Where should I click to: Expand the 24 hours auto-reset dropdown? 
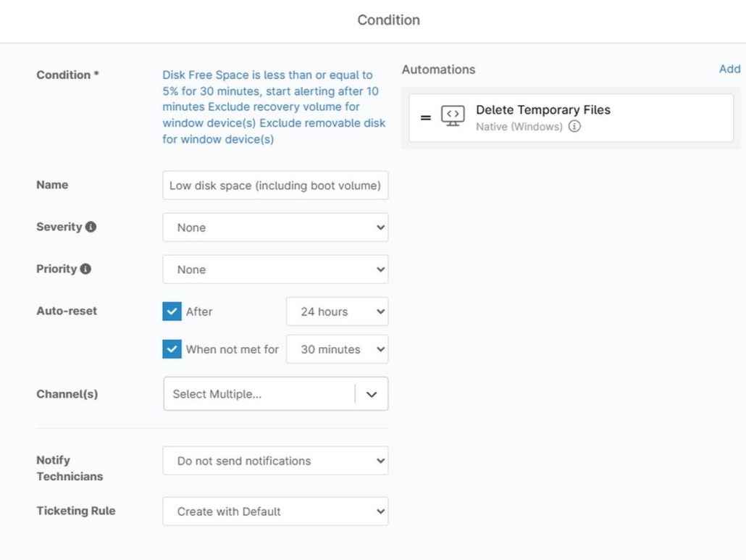coord(337,312)
